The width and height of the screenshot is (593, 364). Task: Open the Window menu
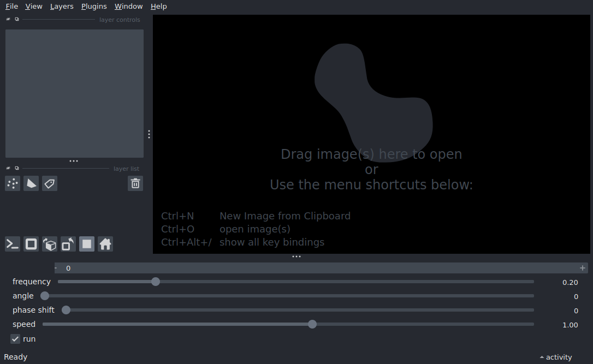128,7
